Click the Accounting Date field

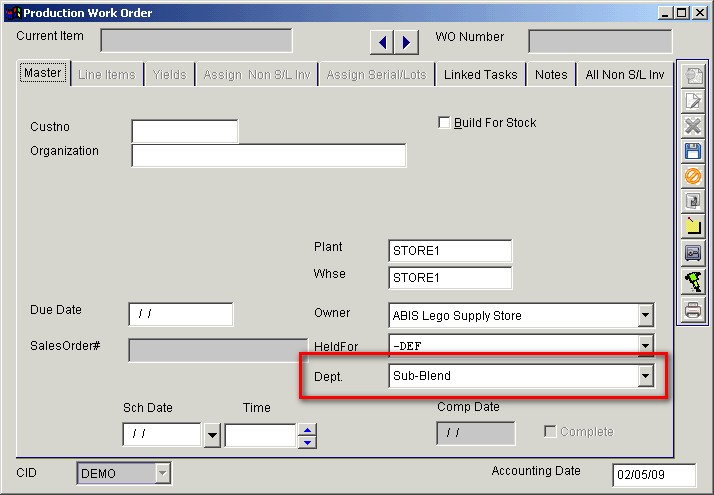[x=653, y=476]
